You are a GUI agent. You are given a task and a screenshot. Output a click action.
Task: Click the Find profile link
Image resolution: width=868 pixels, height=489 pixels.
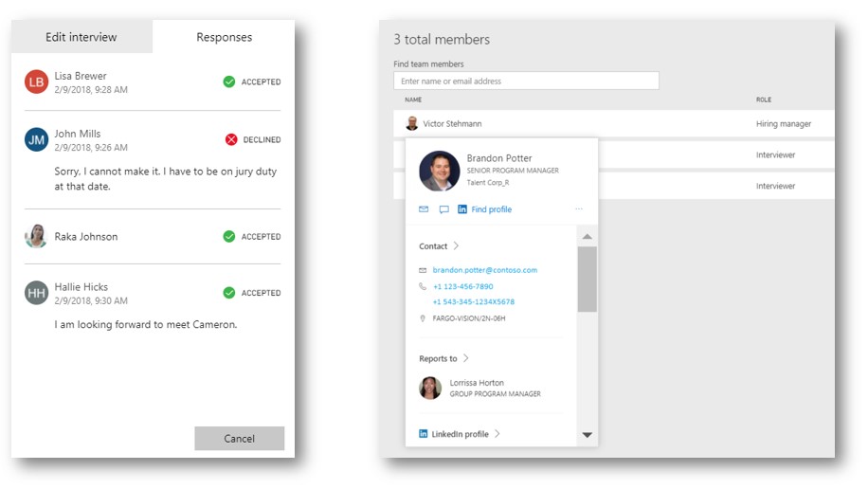click(x=491, y=209)
